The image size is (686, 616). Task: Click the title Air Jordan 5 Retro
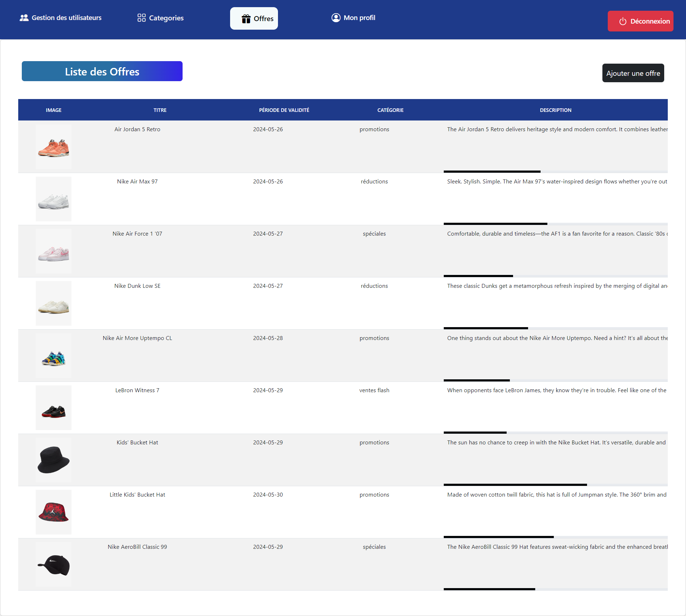(x=137, y=129)
